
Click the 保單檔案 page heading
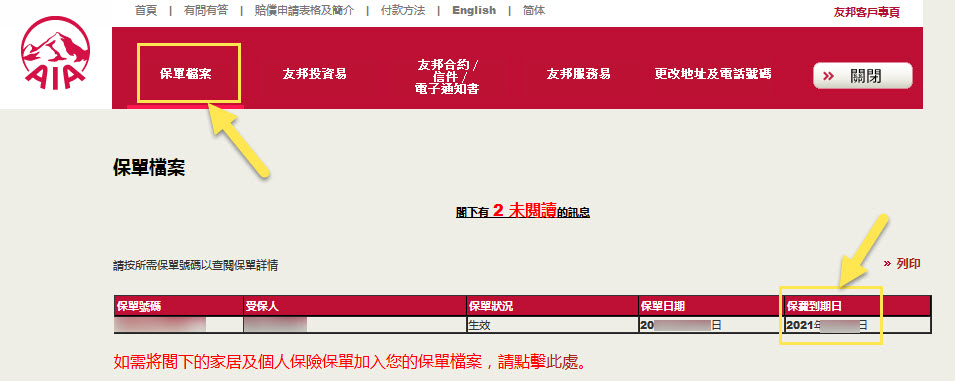(149, 168)
